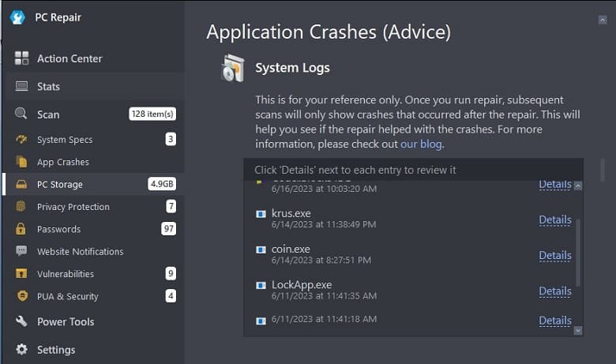
Task: Open Details for LockApp.exe crash
Action: [555, 291]
